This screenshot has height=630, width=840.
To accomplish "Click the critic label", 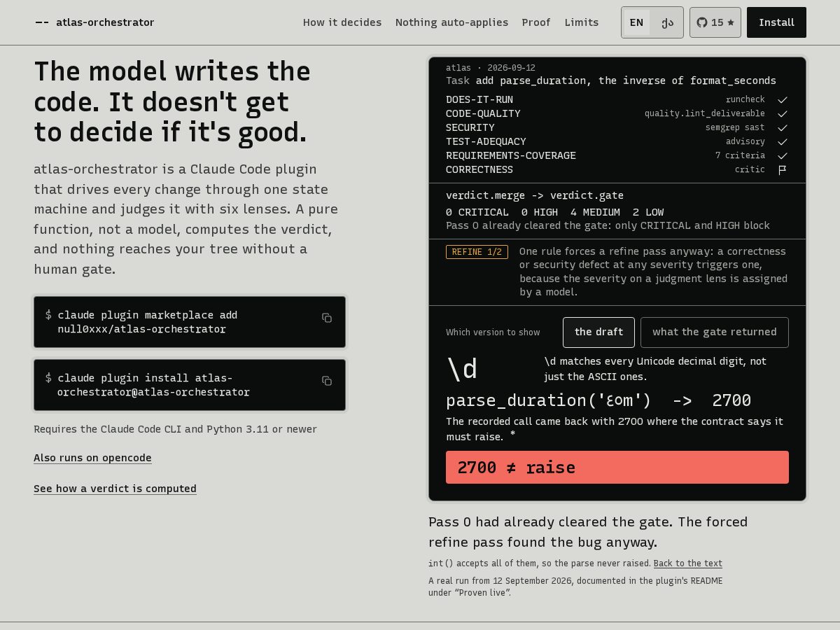I will pyautogui.click(x=750, y=170).
